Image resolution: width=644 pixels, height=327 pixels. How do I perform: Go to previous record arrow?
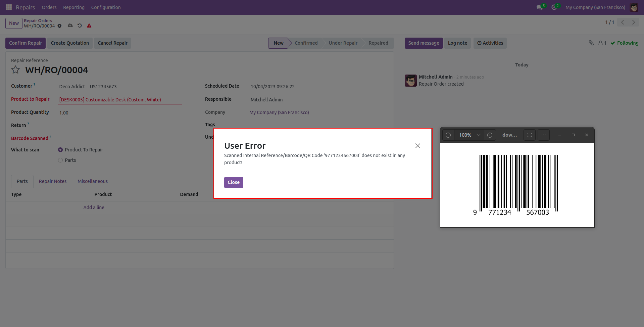click(x=623, y=22)
